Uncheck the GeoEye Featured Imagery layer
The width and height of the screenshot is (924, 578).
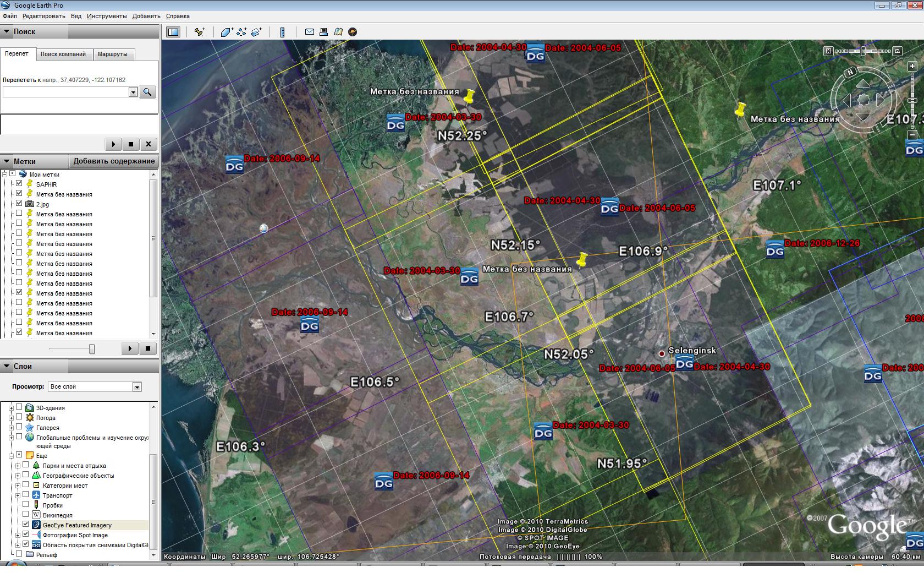[x=26, y=525]
